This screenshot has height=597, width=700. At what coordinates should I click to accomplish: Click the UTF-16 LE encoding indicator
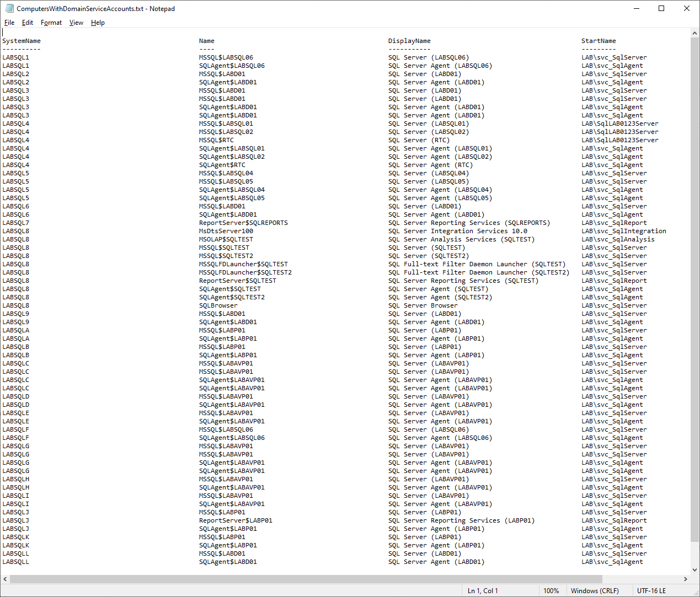pyautogui.click(x=651, y=590)
